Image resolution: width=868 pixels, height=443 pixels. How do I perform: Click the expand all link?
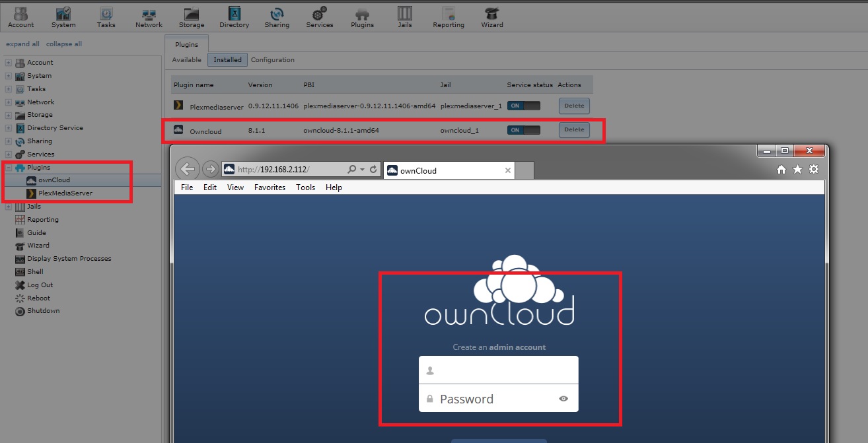click(22, 44)
